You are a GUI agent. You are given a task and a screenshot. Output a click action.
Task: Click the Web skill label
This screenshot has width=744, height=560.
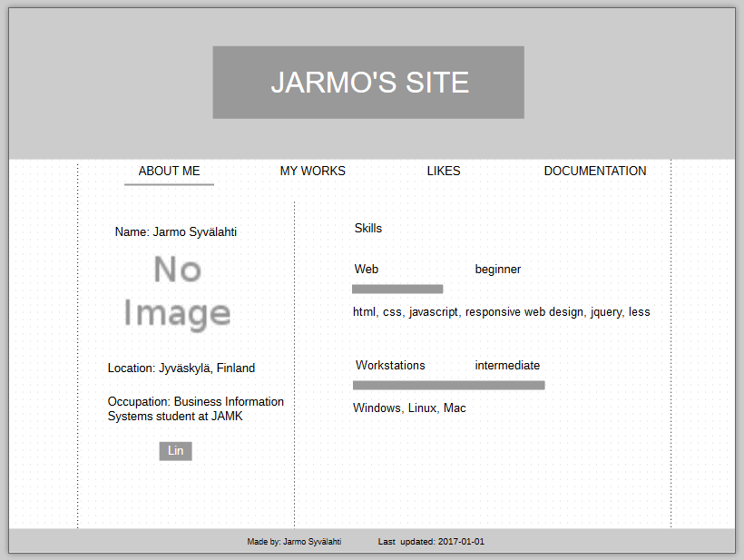coord(367,269)
